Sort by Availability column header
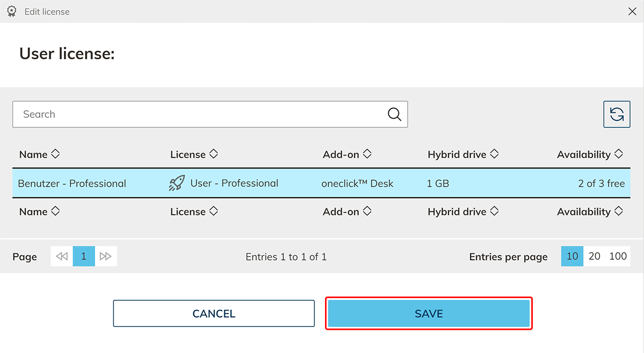Screen dimensions: 644x353 coord(590,155)
